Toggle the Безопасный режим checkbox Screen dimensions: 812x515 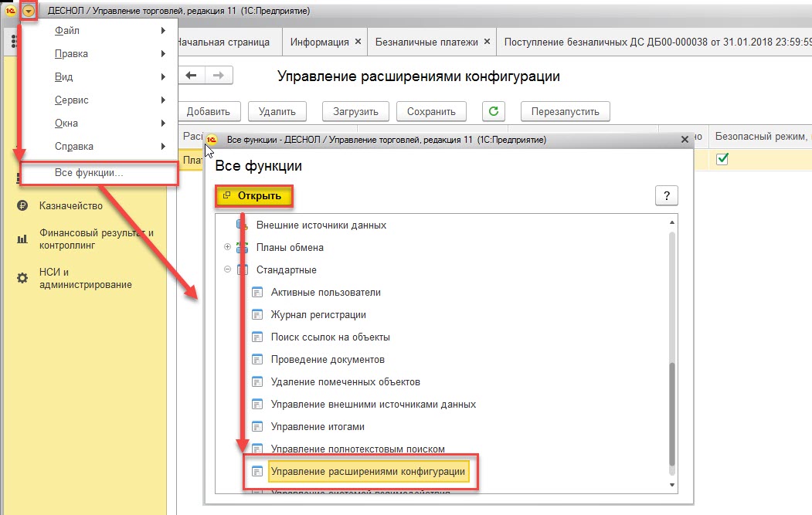pyautogui.click(x=722, y=159)
